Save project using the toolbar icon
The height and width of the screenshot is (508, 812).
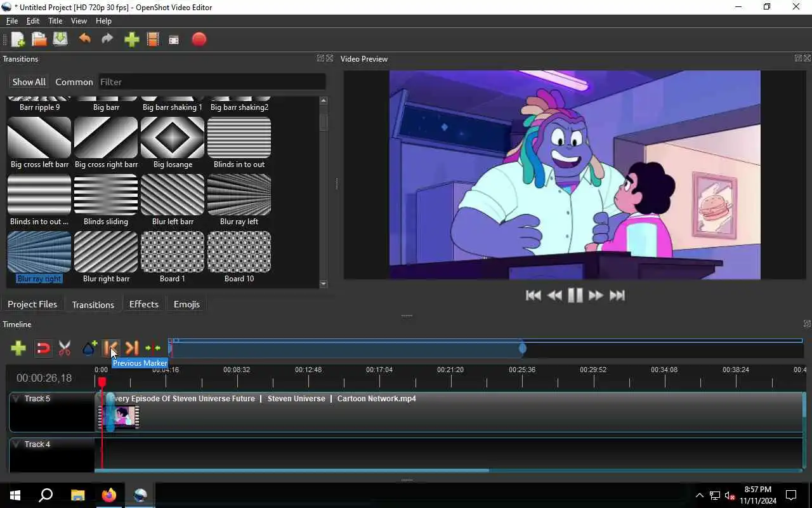[60, 39]
